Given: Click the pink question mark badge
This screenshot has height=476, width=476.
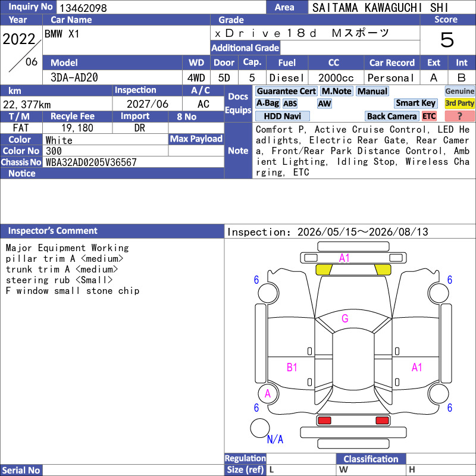Looking at the screenshot, I should (x=459, y=116).
